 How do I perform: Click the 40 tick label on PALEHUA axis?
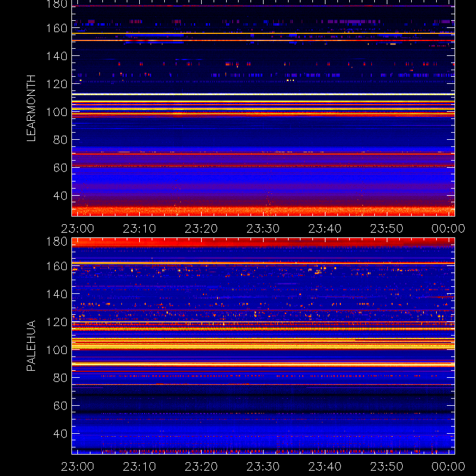point(60,434)
